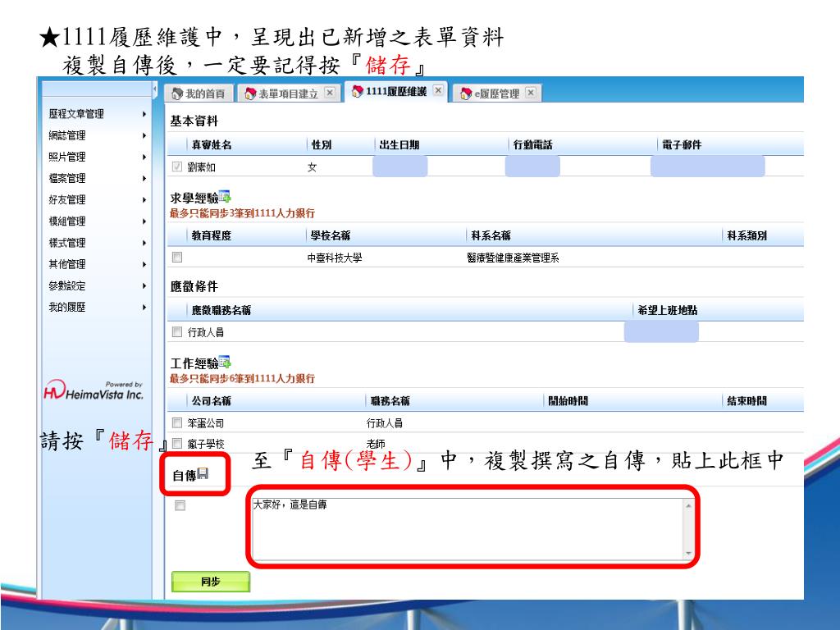This screenshot has width=840, height=630.
Task: Click the 性別 column header
Action: coord(322,144)
